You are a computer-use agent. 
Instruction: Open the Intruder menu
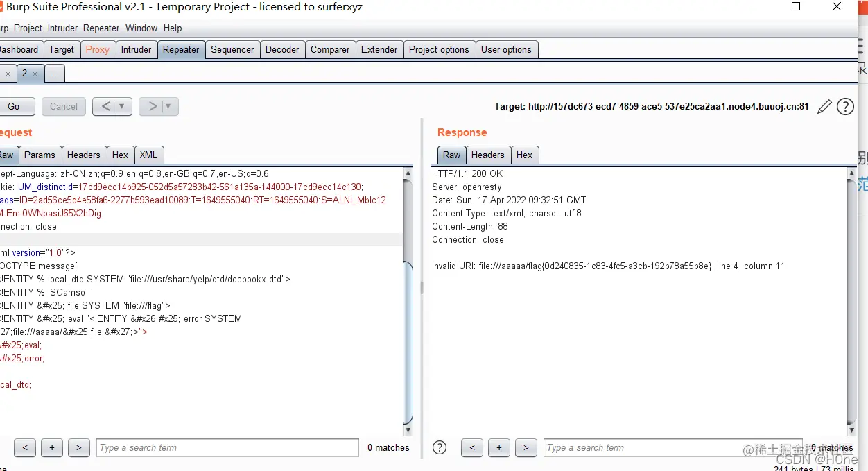click(62, 28)
